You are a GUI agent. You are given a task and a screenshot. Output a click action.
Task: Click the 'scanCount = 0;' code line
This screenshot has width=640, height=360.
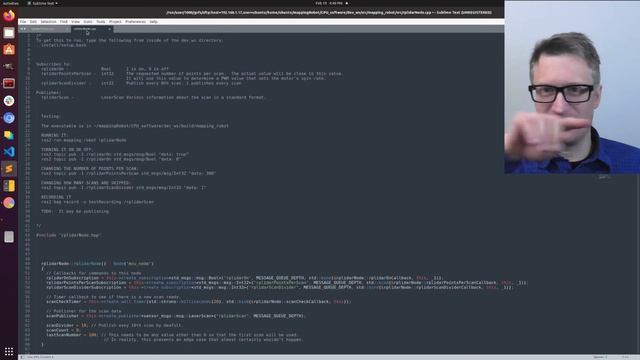(x=63, y=330)
